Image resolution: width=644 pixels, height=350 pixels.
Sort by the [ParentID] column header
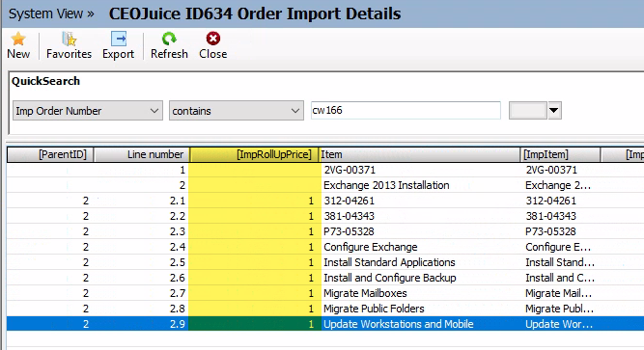click(50, 154)
